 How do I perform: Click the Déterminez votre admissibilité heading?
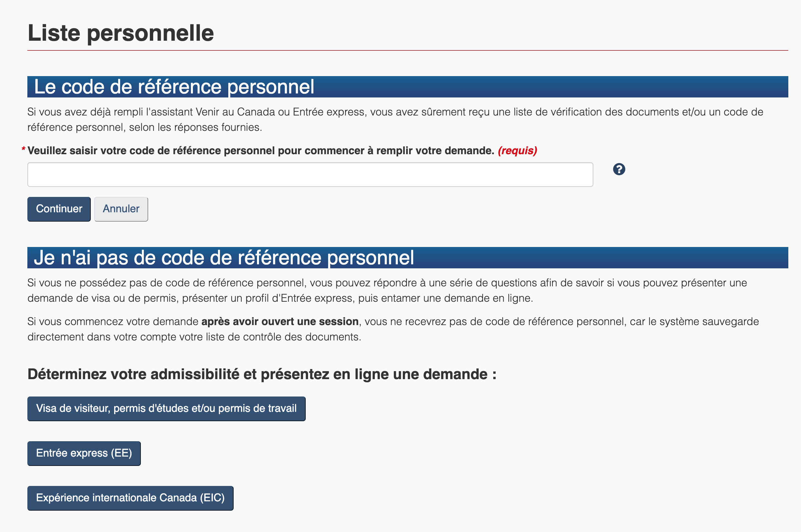(262, 374)
